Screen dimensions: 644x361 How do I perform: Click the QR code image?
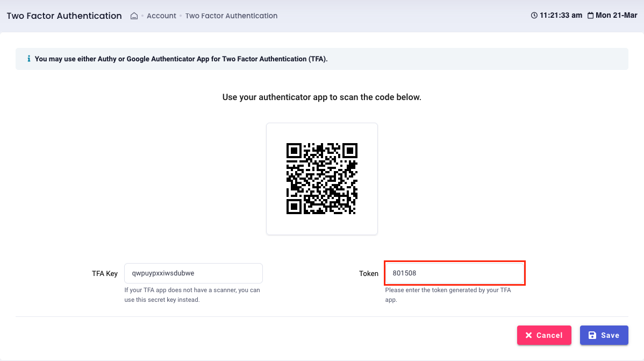point(322,179)
